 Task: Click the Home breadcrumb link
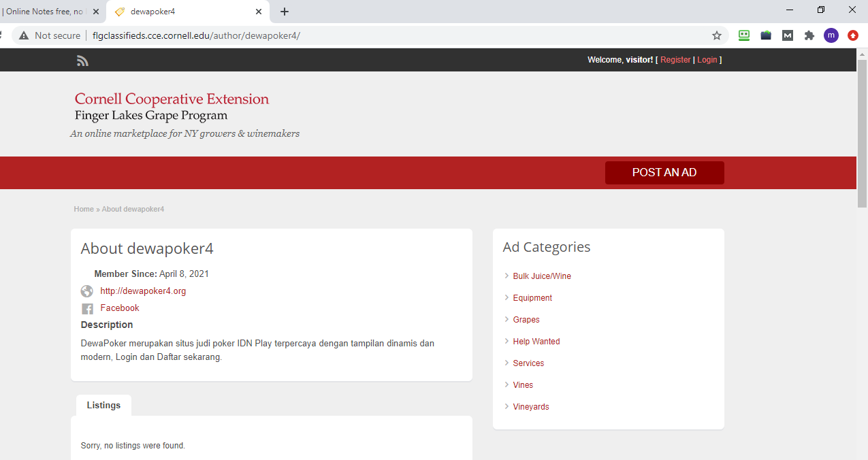point(84,209)
